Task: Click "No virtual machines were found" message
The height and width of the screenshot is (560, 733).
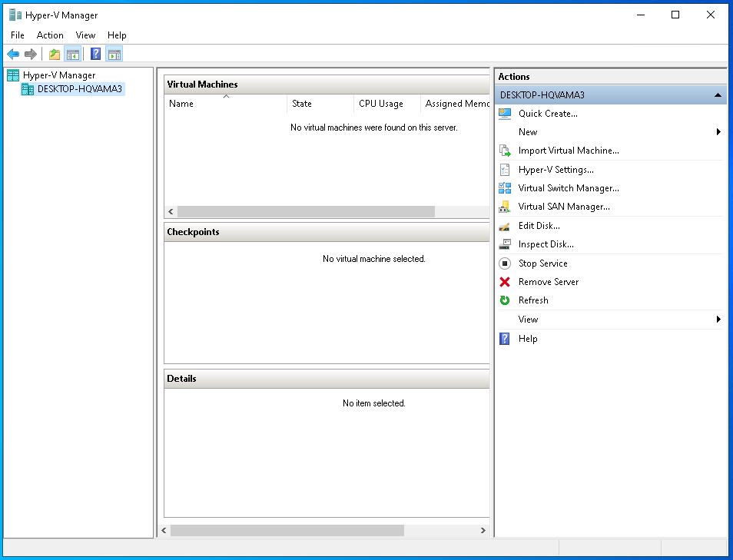Action: [374, 128]
